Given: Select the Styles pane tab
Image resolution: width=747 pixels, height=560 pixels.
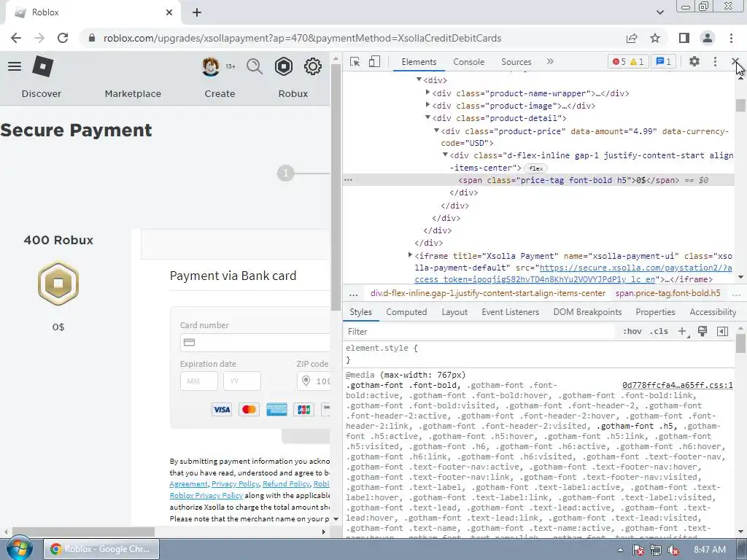Looking at the screenshot, I should click(360, 312).
